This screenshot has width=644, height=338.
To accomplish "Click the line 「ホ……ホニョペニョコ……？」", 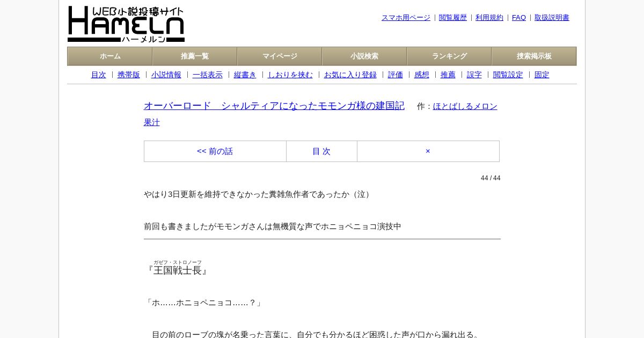I will tap(204, 303).
